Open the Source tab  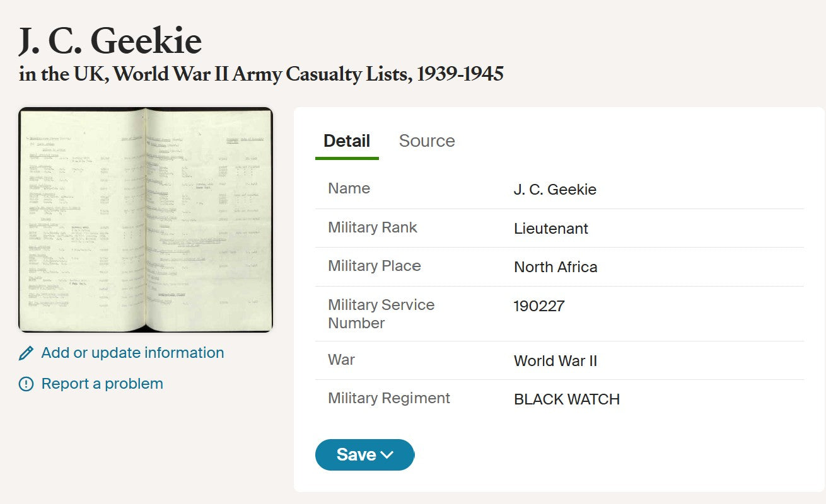(427, 140)
